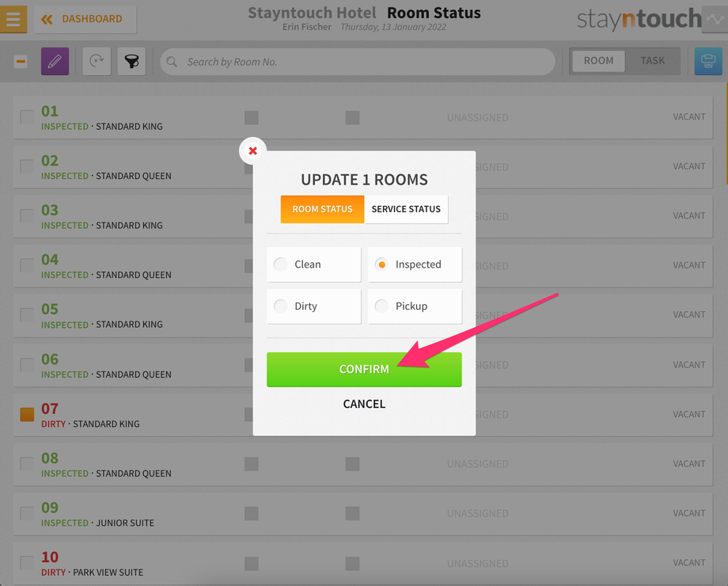Choose the Clean radio option

click(x=314, y=264)
